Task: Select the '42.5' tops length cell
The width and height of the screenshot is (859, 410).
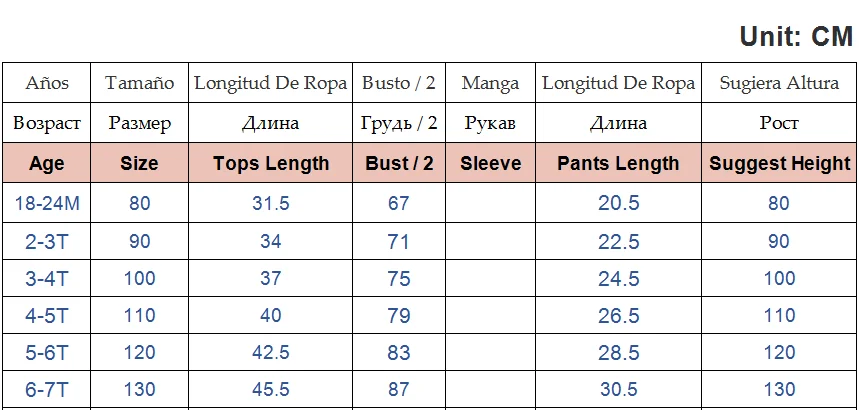Action: (x=271, y=354)
